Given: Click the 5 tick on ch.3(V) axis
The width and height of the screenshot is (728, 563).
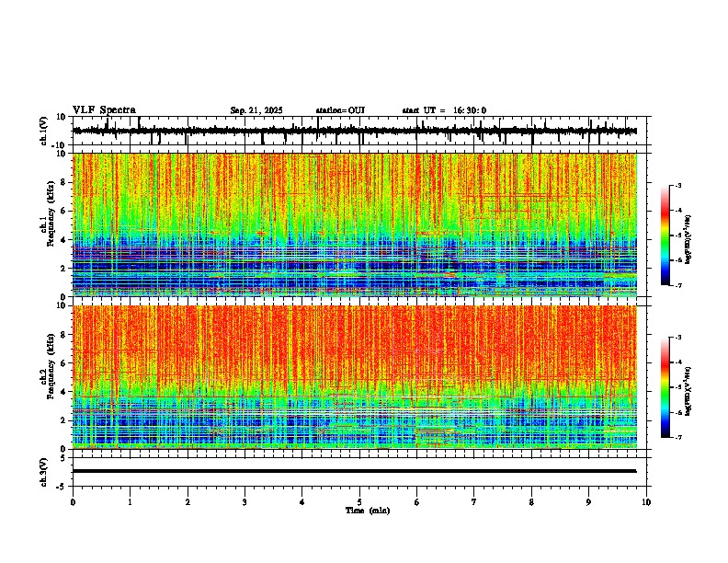Looking at the screenshot, I should click(x=63, y=458).
